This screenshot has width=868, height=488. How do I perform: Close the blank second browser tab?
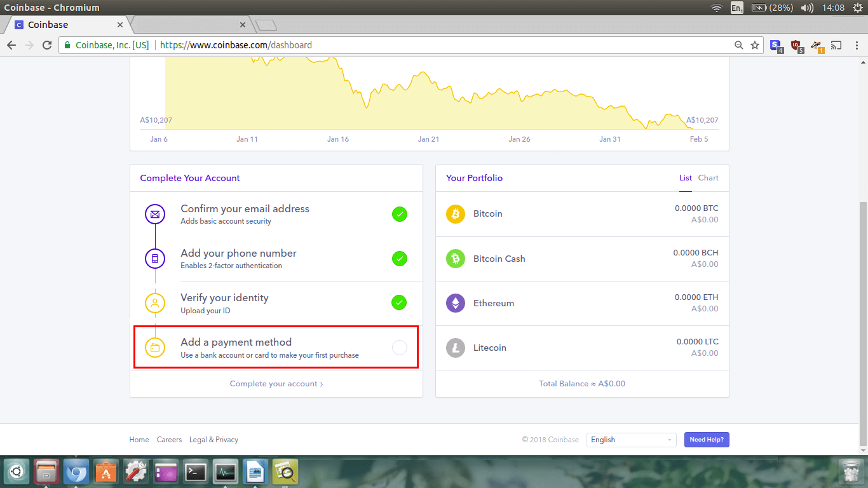tap(242, 25)
